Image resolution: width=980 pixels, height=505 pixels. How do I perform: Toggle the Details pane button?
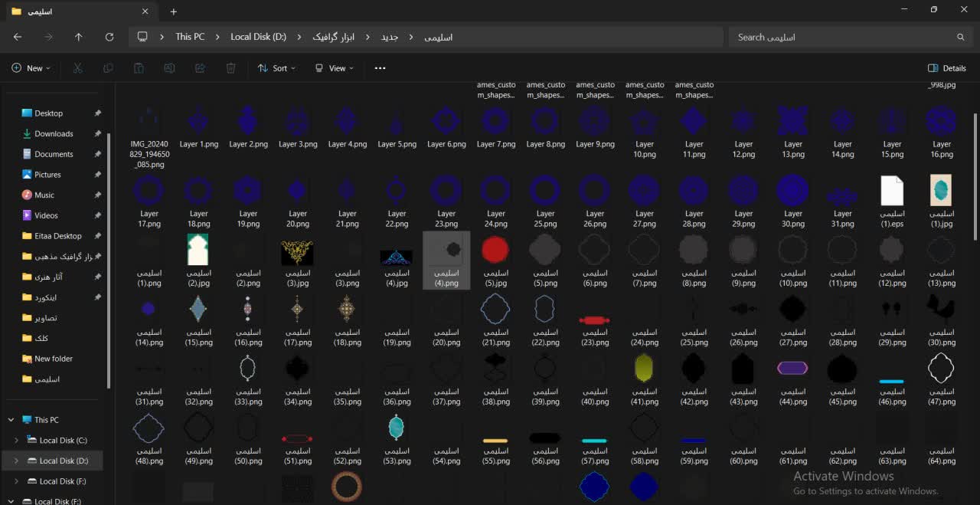[x=946, y=68]
